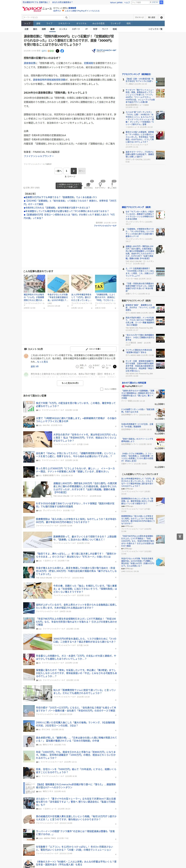186x868 pixels.
Task: Share article on Facebook icon
Action: pos(62,51)
